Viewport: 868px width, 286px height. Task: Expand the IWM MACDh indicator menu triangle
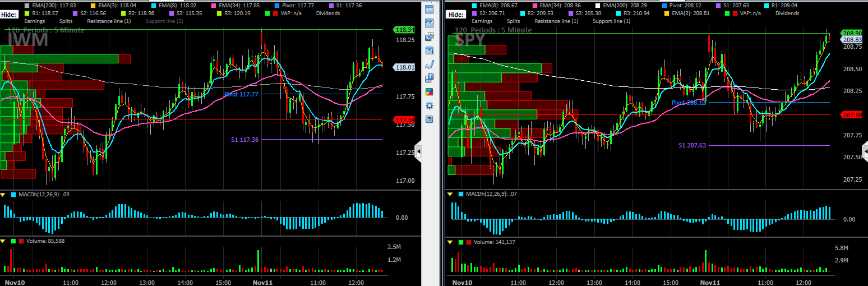(3, 195)
